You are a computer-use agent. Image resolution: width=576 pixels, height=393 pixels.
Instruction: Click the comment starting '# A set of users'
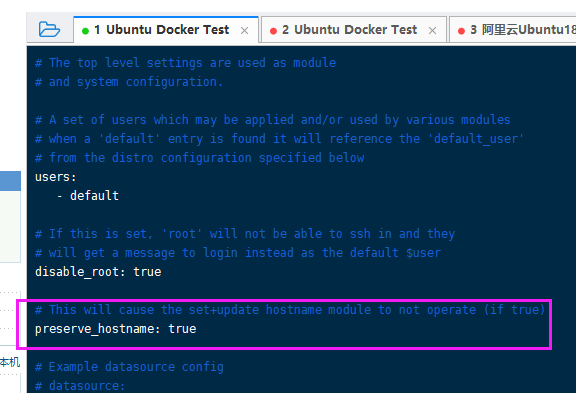[x=273, y=120]
